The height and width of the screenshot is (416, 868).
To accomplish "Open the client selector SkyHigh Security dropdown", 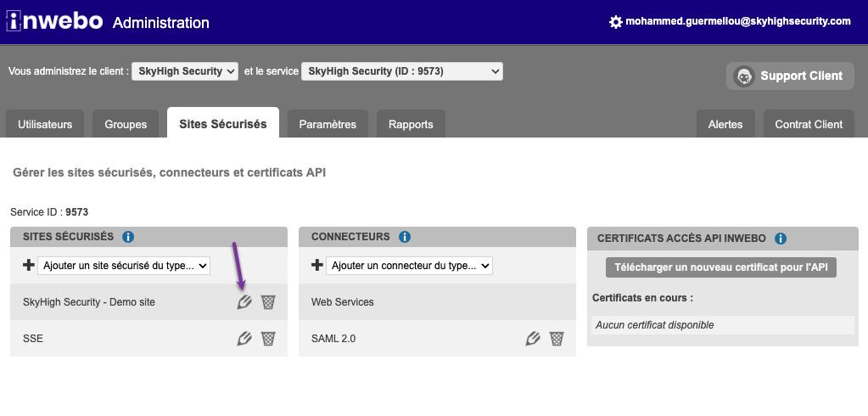I will click(x=185, y=71).
